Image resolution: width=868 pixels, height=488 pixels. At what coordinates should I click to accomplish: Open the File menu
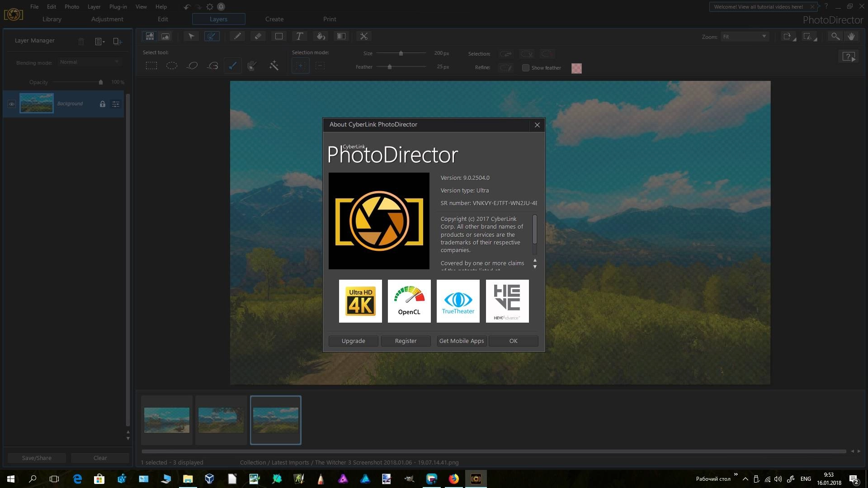pos(34,7)
